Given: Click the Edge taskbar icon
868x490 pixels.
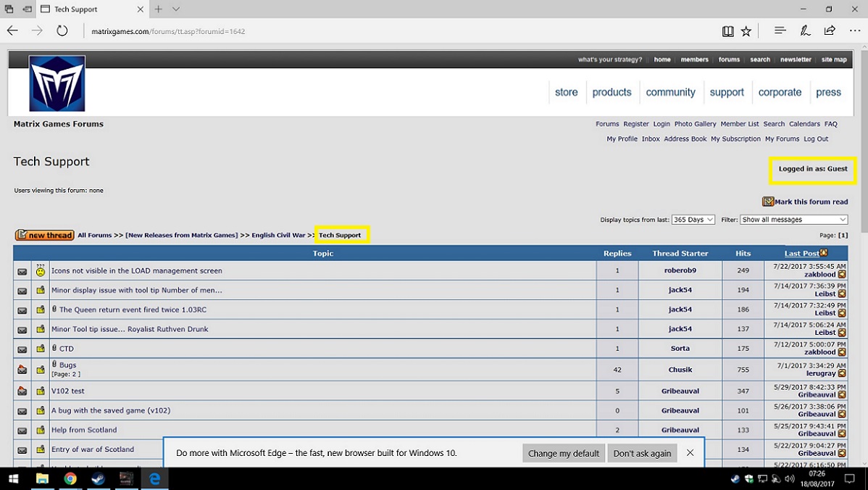Looking at the screenshot, I should [154, 478].
